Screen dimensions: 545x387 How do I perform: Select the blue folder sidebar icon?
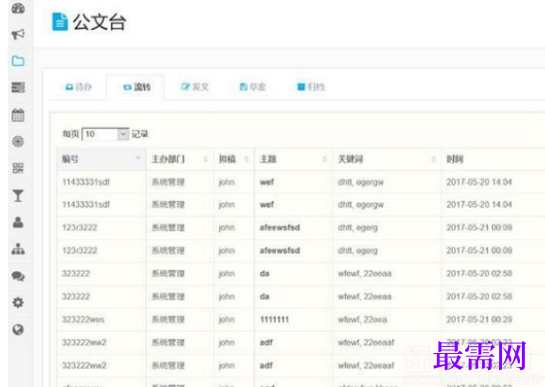(18, 61)
